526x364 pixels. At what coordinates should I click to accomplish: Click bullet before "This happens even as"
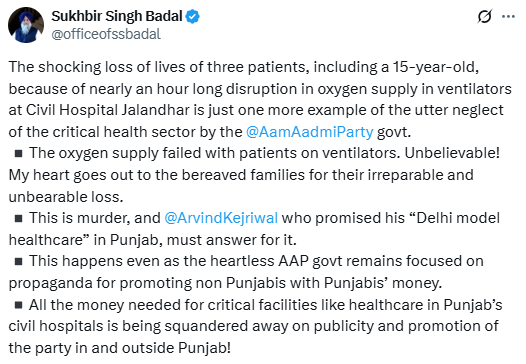[19, 261]
